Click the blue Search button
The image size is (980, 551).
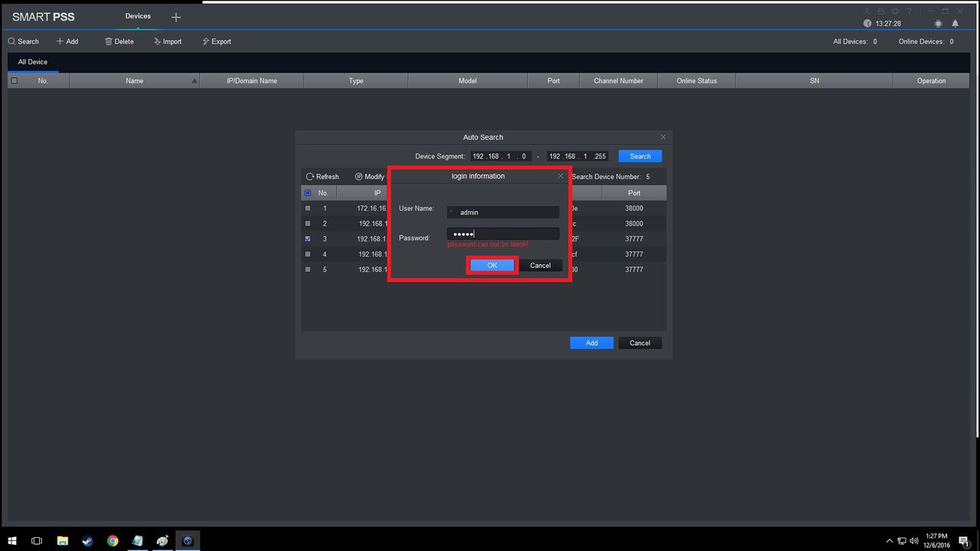pos(640,156)
